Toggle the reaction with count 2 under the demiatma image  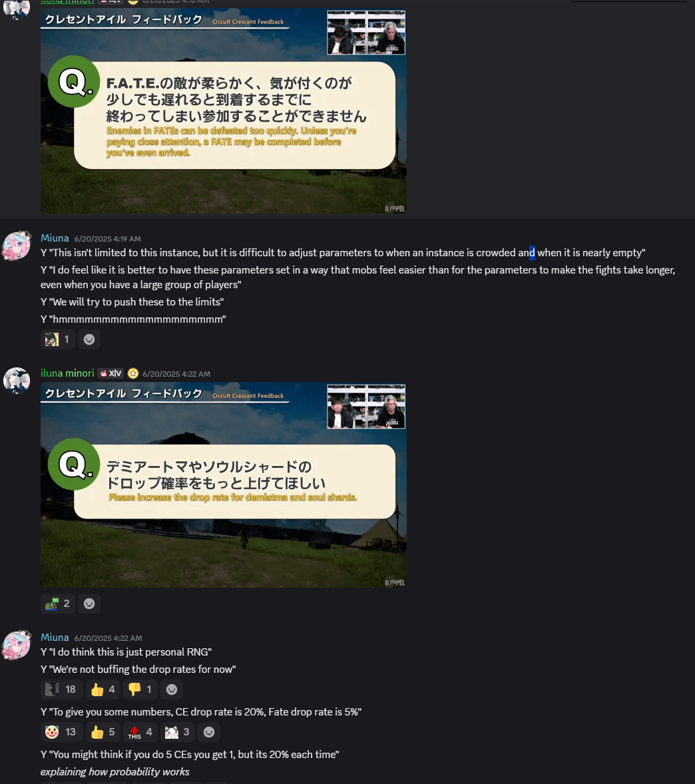coord(57,604)
